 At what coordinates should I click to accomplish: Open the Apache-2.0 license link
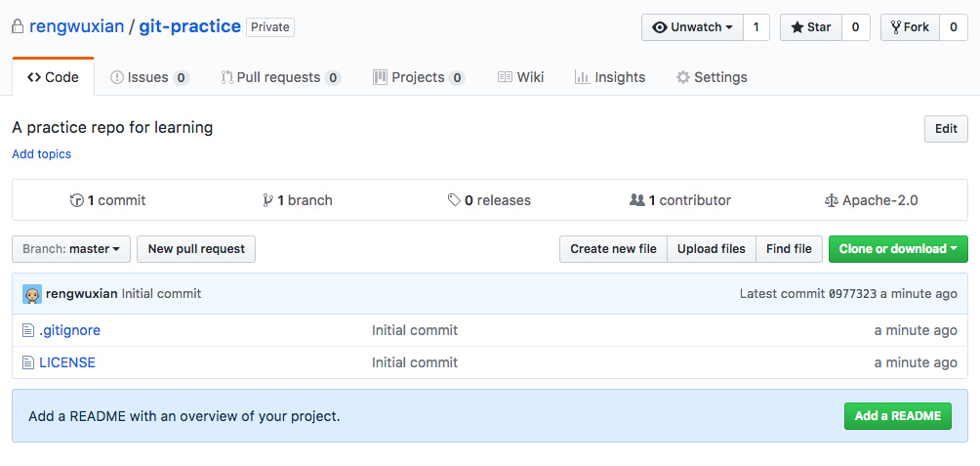[872, 200]
